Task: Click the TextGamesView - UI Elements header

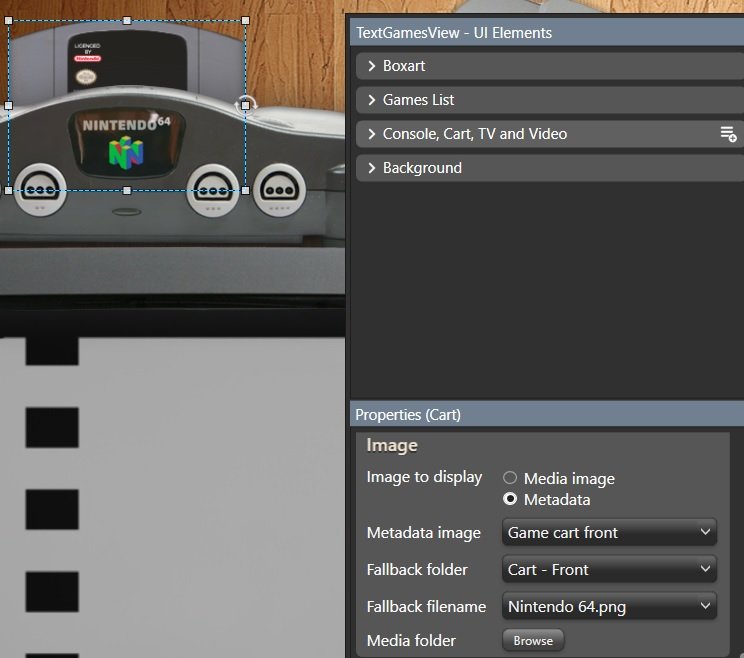Action: click(547, 33)
